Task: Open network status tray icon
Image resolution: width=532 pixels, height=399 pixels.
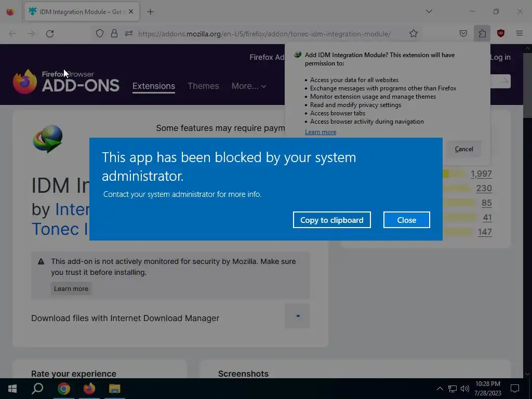Action: (453, 389)
